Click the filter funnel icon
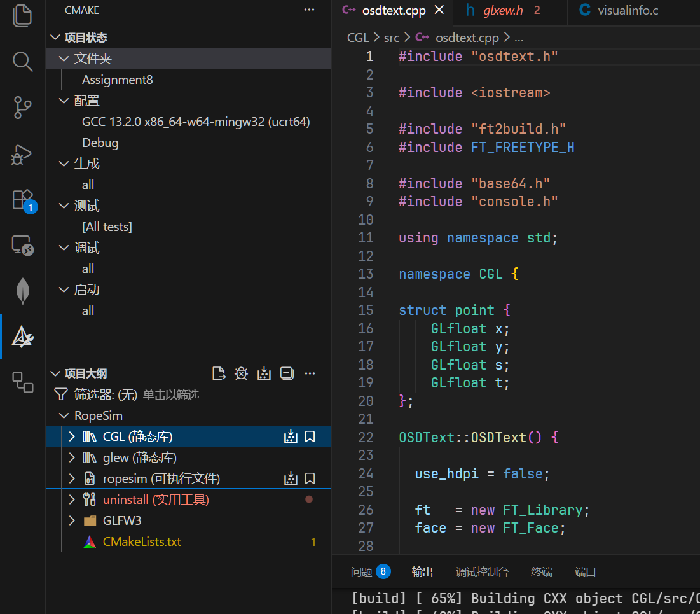700x614 pixels. pos(60,394)
